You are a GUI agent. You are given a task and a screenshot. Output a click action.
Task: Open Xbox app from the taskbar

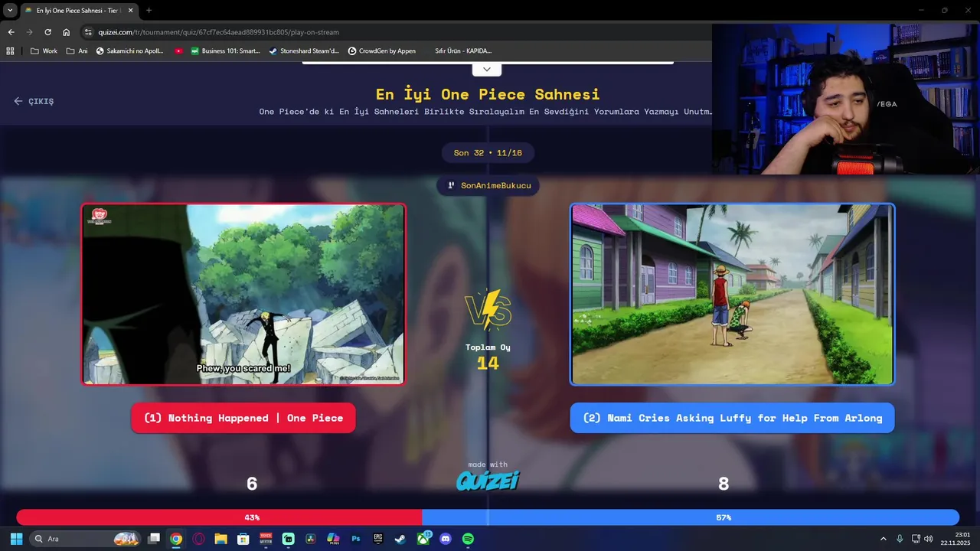pyautogui.click(x=423, y=539)
